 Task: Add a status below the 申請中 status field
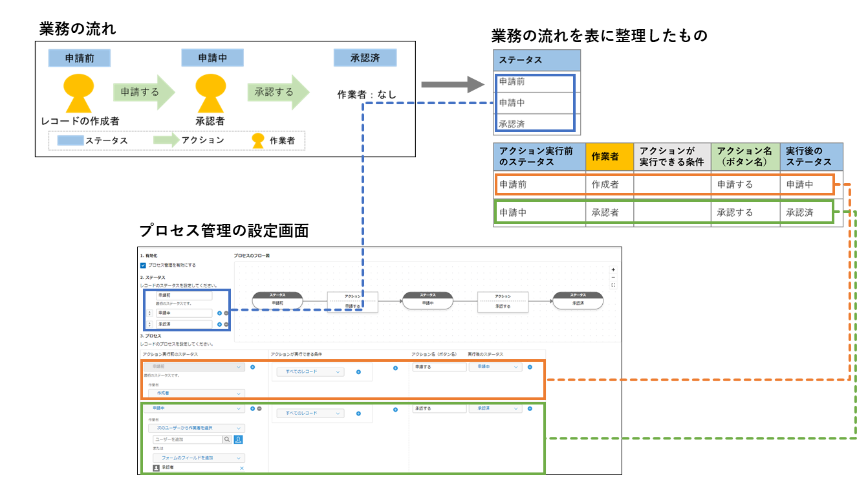[219, 313]
